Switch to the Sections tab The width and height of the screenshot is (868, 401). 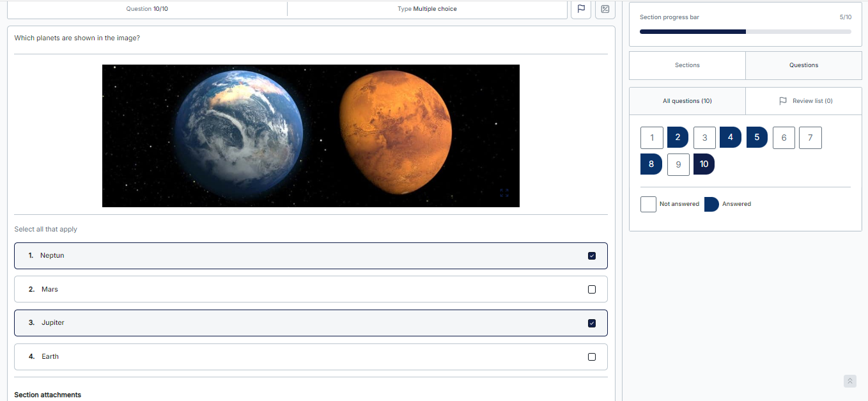pos(687,65)
